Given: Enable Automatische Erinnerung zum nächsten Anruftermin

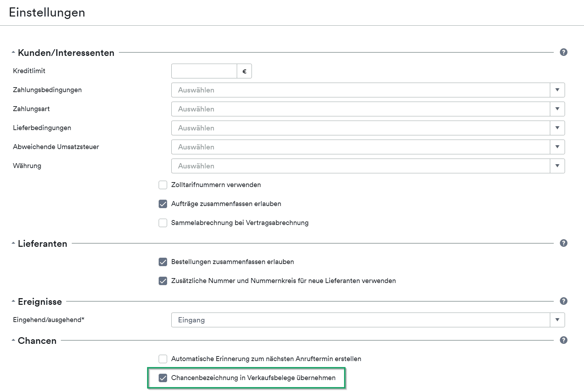Looking at the screenshot, I should pyautogui.click(x=163, y=359).
